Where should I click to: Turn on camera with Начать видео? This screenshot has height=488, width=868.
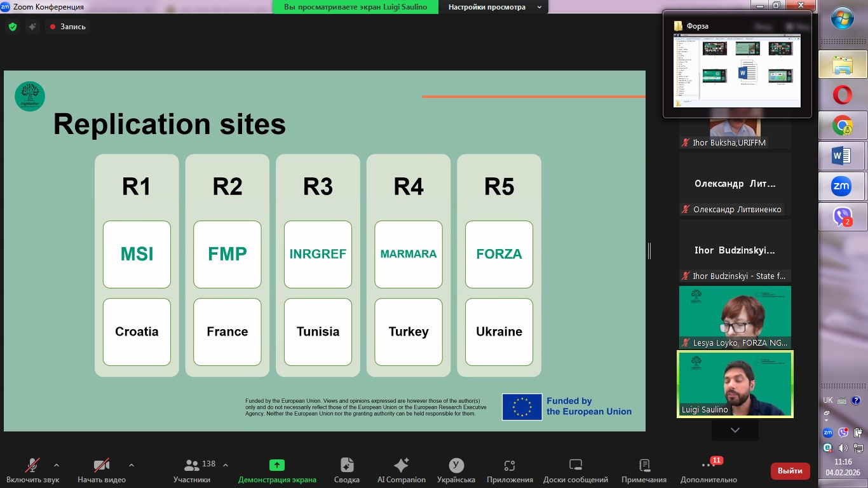pos(102,465)
